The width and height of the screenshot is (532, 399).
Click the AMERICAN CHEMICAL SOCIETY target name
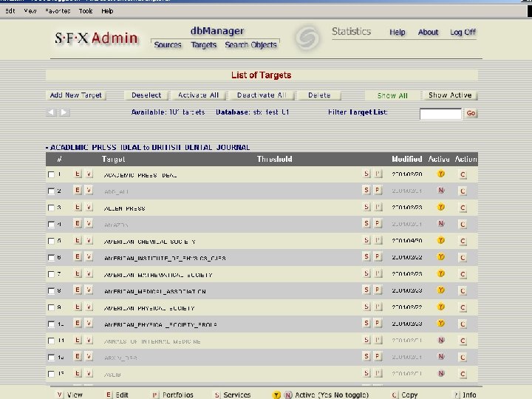149,242
